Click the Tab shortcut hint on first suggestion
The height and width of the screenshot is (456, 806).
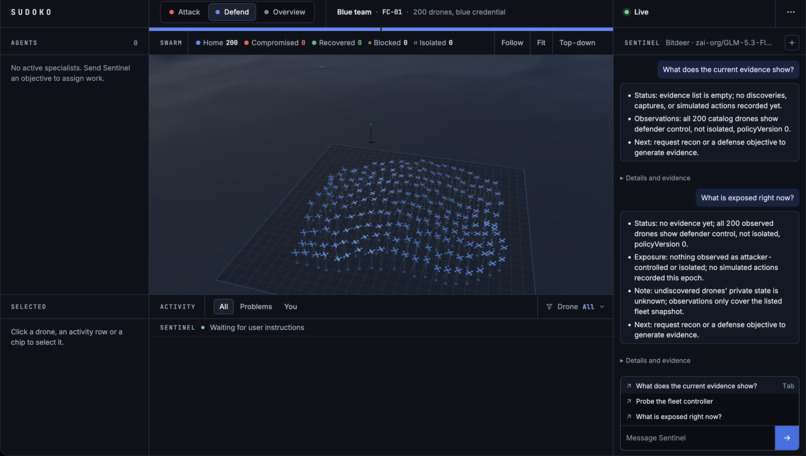pos(788,386)
